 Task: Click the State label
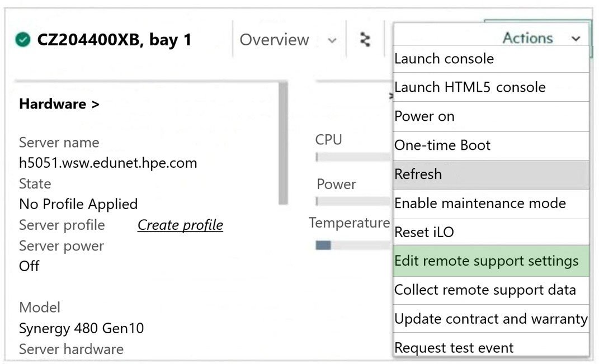tap(35, 184)
